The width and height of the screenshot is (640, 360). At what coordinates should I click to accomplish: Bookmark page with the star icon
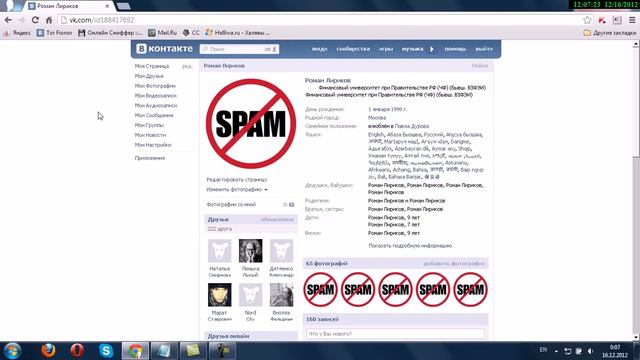coord(587,20)
